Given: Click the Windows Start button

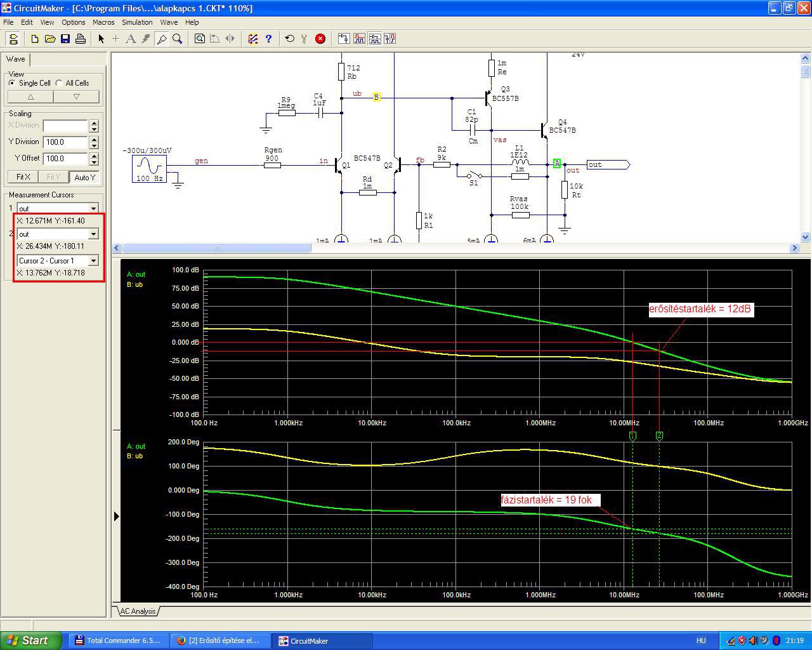Looking at the screenshot, I should (31, 640).
